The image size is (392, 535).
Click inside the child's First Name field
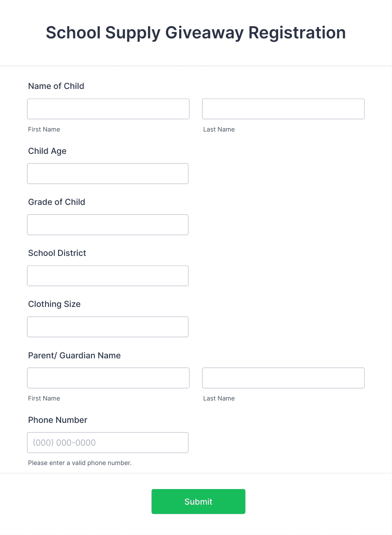[108, 109]
